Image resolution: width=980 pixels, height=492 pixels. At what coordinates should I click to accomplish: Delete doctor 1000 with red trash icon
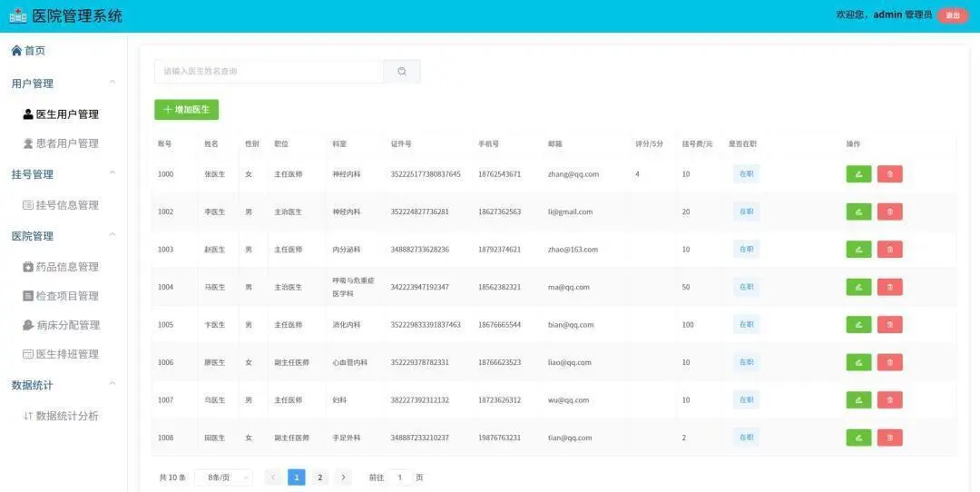click(890, 173)
